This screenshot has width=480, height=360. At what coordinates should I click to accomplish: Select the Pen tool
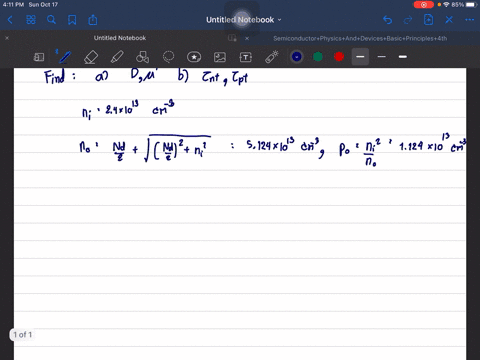[64, 57]
